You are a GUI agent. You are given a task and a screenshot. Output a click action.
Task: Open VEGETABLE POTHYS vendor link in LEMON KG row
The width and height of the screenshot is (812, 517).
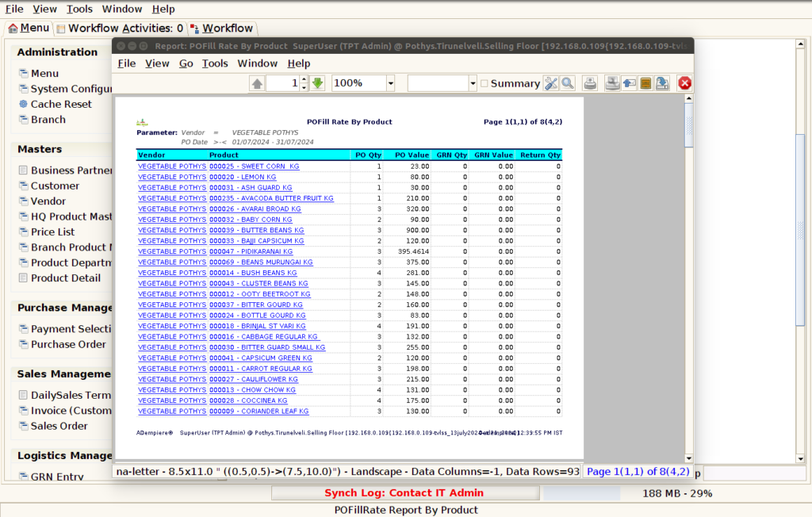click(x=172, y=177)
